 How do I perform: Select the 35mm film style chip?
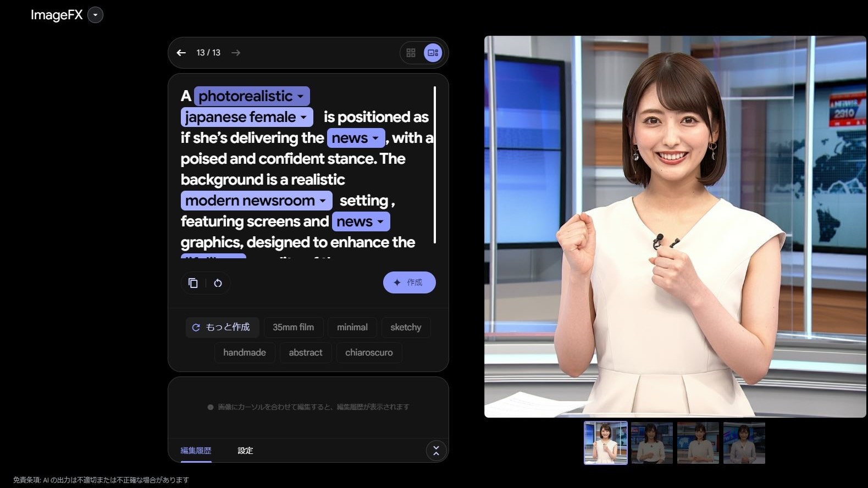[x=293, y=328]
